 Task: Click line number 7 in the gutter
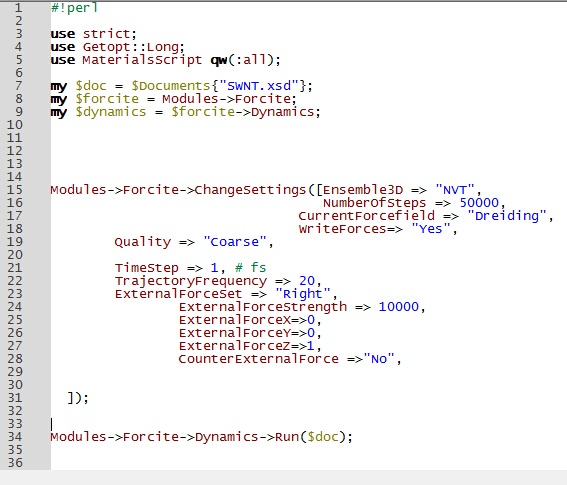[x=18, y=86]
